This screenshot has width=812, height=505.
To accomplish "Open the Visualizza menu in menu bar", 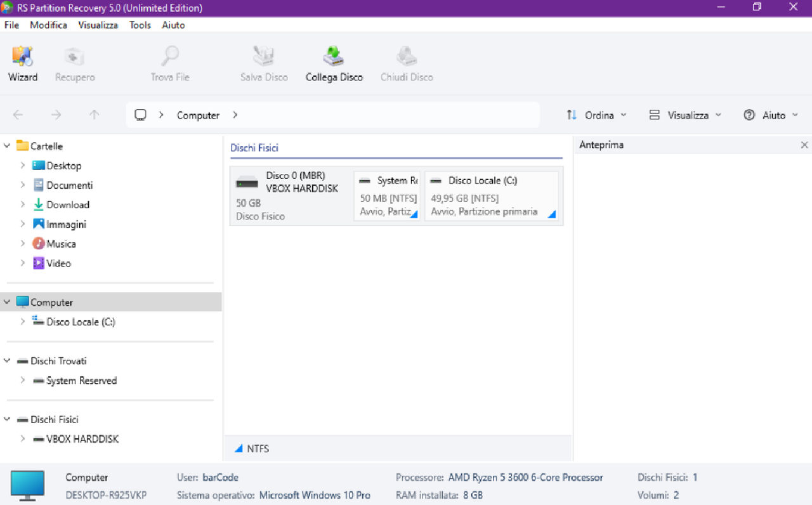I will 98,25.
